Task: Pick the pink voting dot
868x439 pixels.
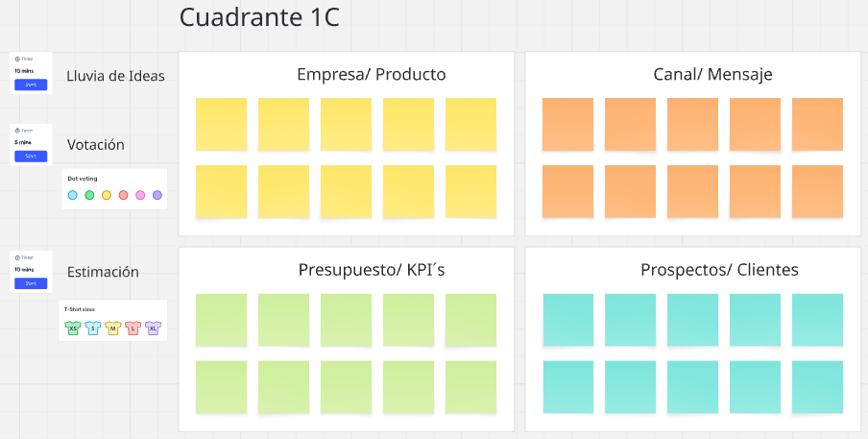Action: pos(140,195)
